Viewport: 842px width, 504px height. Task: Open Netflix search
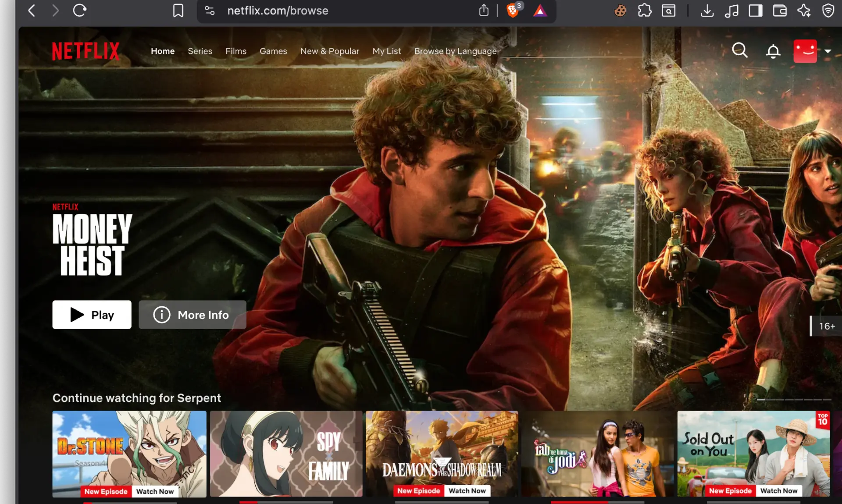(x=740, y=50)
